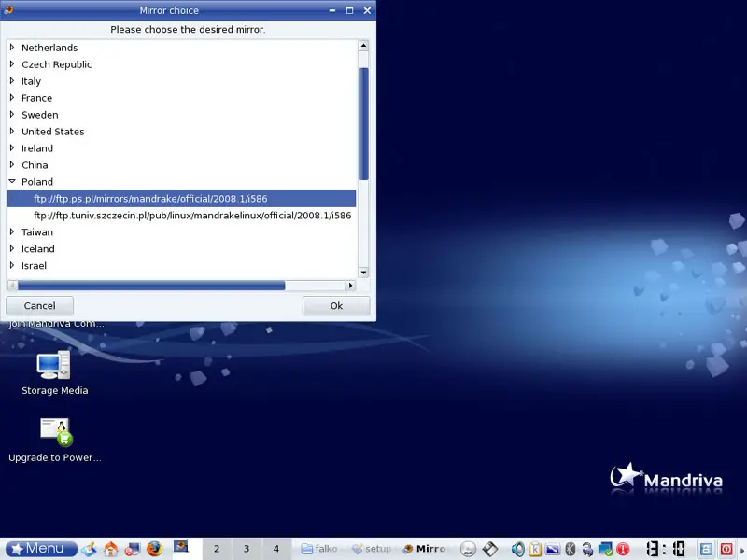Click the red exclamation update alert icon
This screenshot has height=560, width=747.
pos(623,549)
